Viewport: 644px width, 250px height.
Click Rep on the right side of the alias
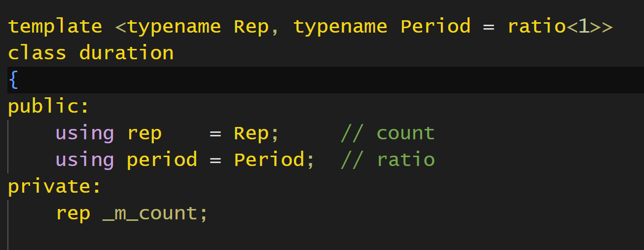pos(251,133)
